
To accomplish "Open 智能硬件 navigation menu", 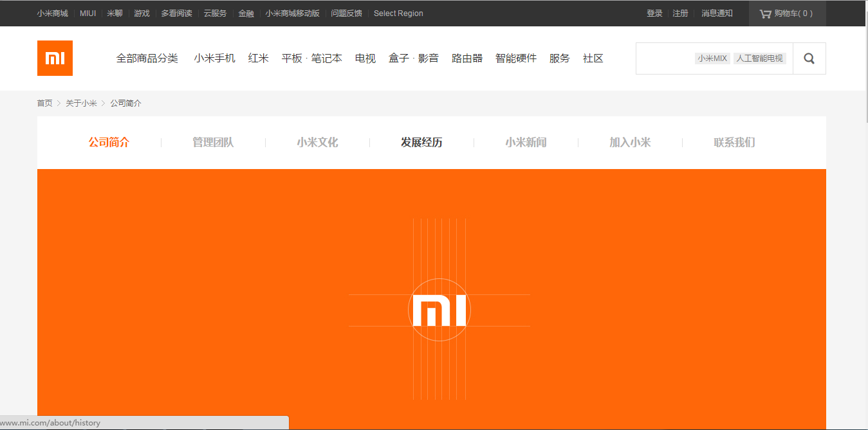I will click(516, 58).
